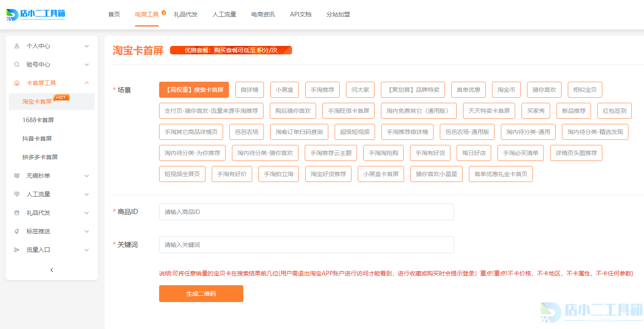Open the 首页 top navigation tab

[x=114, y=14]
